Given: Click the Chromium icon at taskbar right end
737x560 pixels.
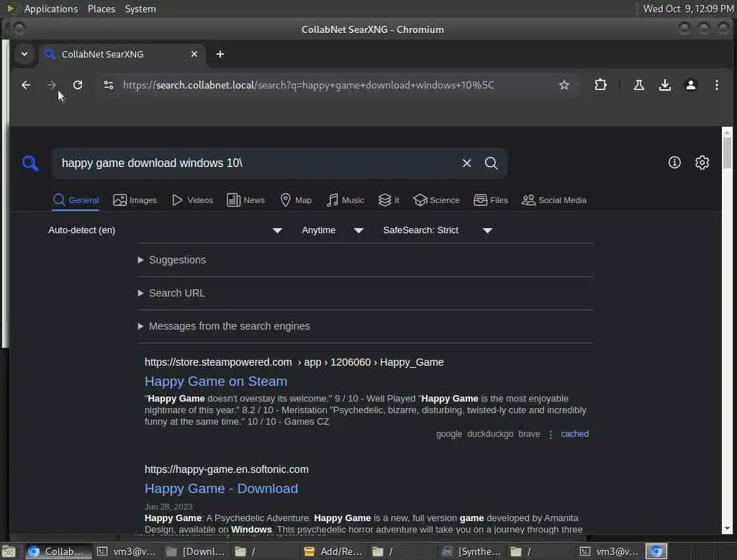Looking at the screenshot, I should point(656,551).
